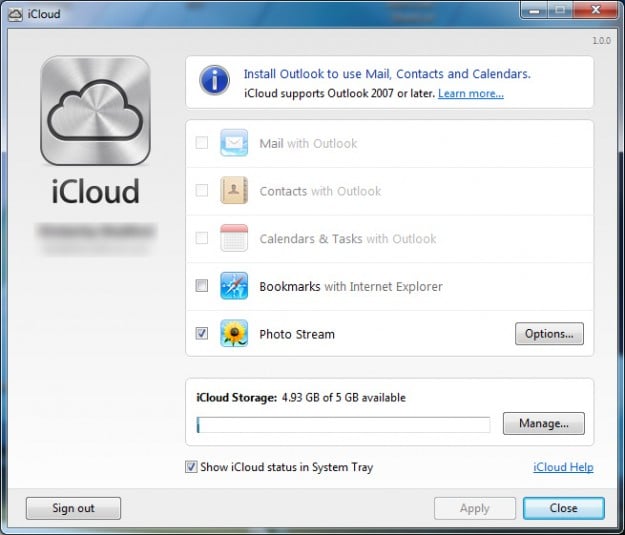Click the blue information icon
This screenshot has width=625, height=535.
(x=214, y=82)
